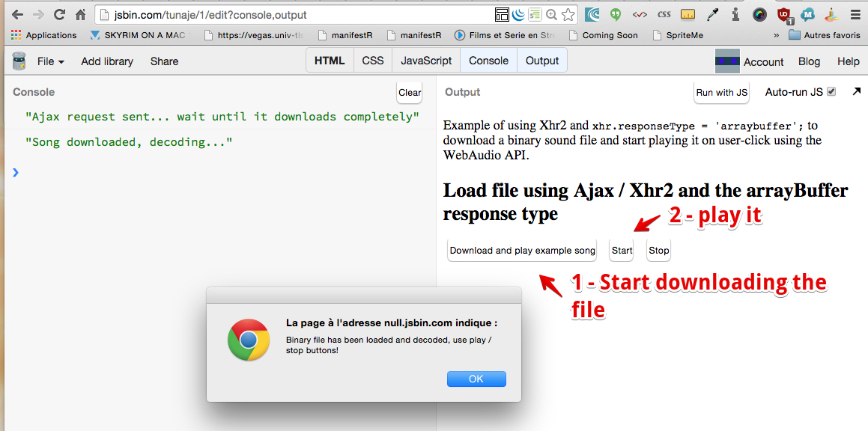
Task: Open Chrome's hamburger settings menu
Action: (855, 14)
